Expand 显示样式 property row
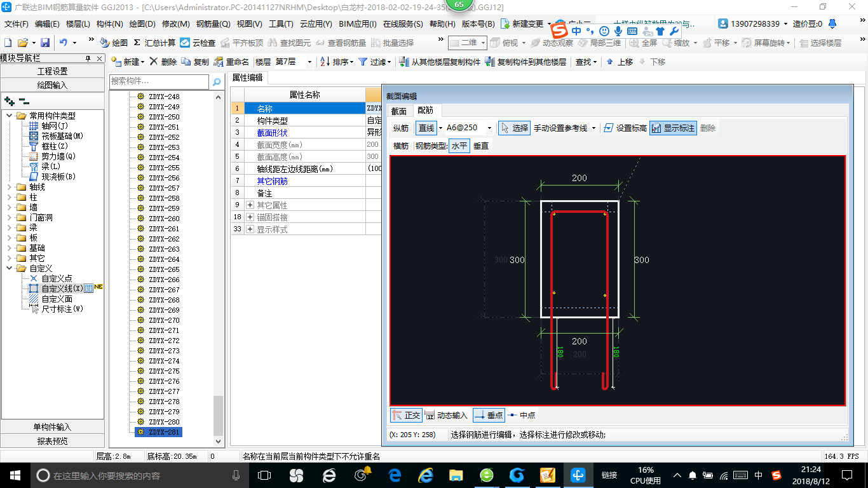Screen dimensions: 868x488 coord(250,229)
